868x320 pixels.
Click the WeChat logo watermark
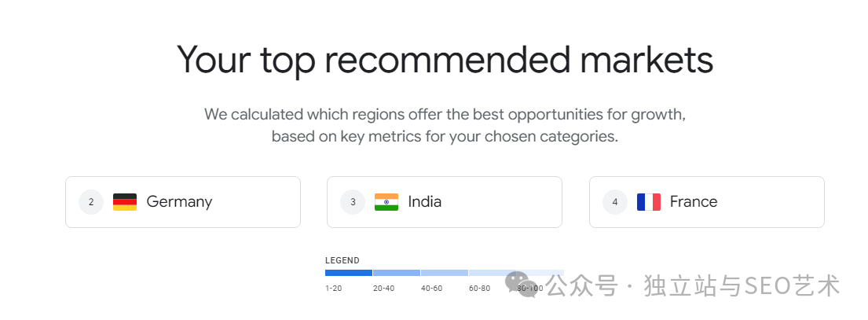[522, 285]
